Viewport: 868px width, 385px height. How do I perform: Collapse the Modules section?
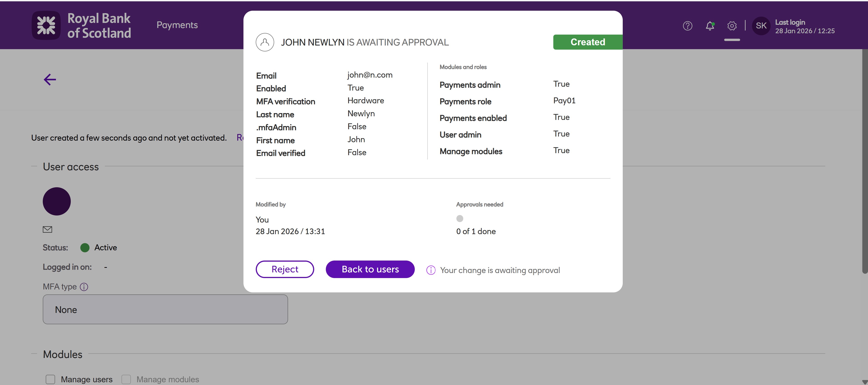34,354
